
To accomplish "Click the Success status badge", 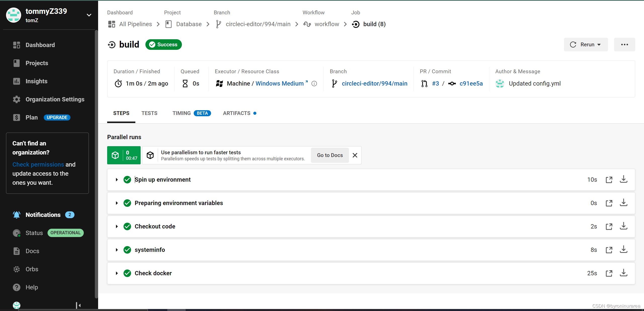I will [x=164, y=45].
